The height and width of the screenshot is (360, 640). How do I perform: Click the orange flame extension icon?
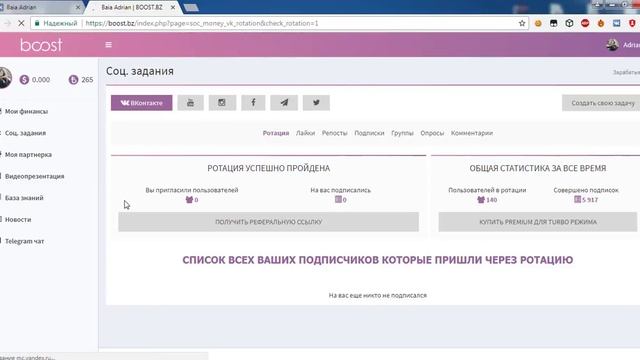601,23
